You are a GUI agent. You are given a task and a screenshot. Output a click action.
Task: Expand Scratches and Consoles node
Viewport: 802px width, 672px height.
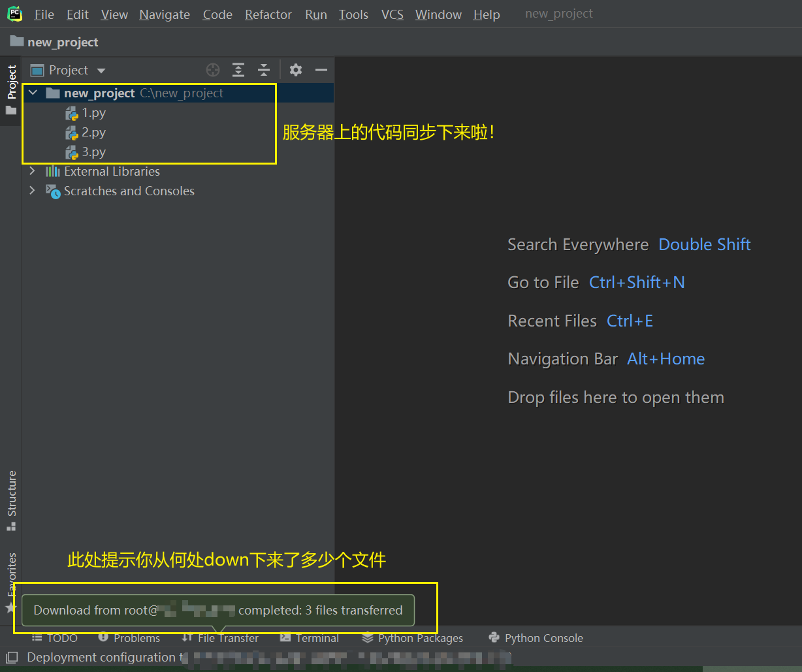click(x=32, y=191)
